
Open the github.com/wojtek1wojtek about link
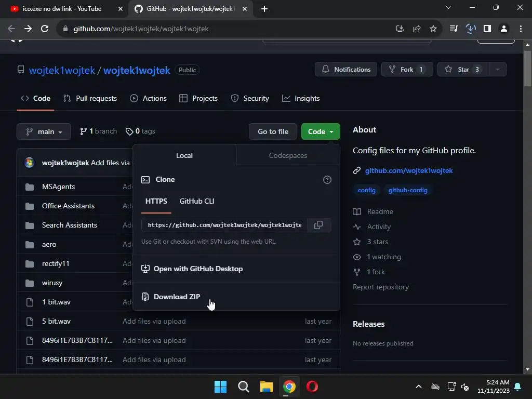click(x=409, y=170)
